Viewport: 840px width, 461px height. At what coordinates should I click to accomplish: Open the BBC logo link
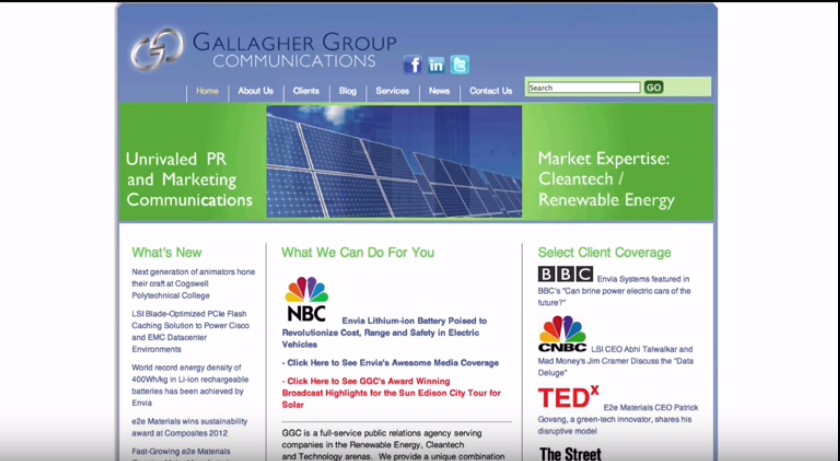point(565,274)
